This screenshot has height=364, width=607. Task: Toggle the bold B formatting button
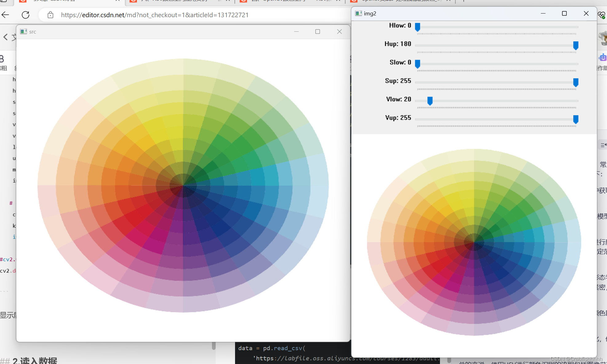[x=2, y=59]
